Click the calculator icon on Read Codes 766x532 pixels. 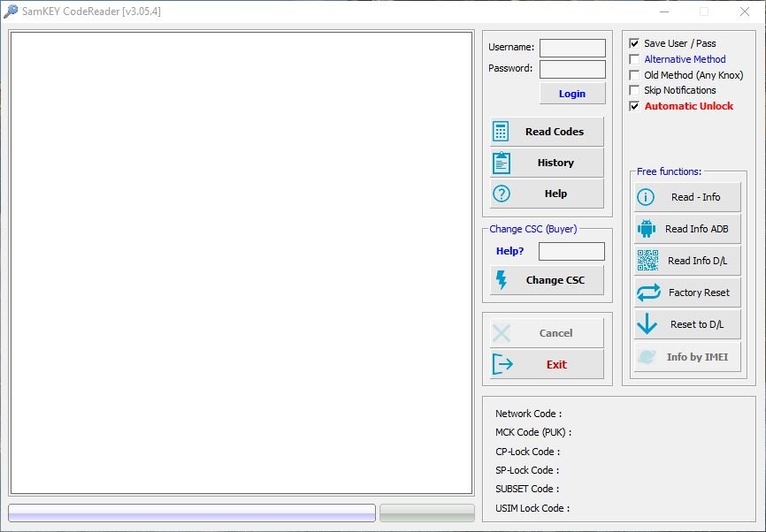(501, 132)
